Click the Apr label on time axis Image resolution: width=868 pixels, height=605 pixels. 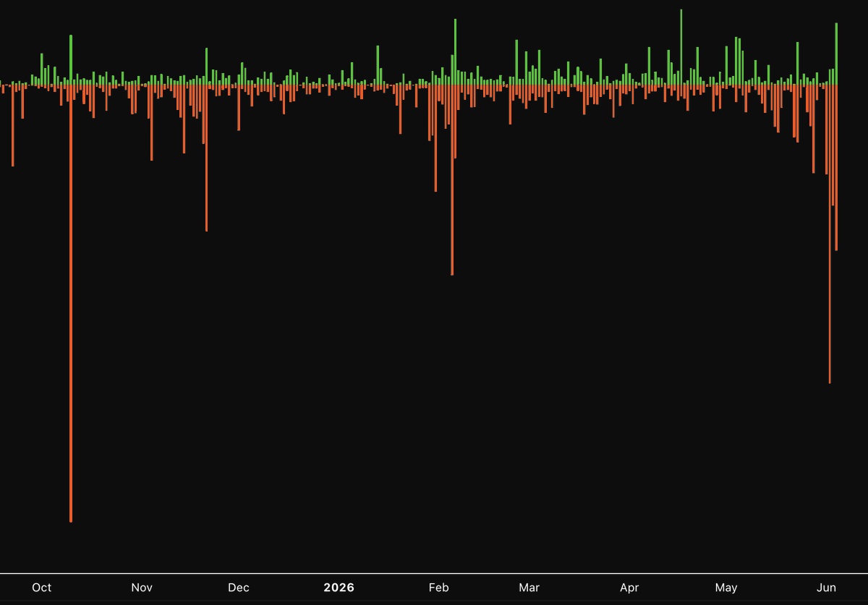pos(629,588)
